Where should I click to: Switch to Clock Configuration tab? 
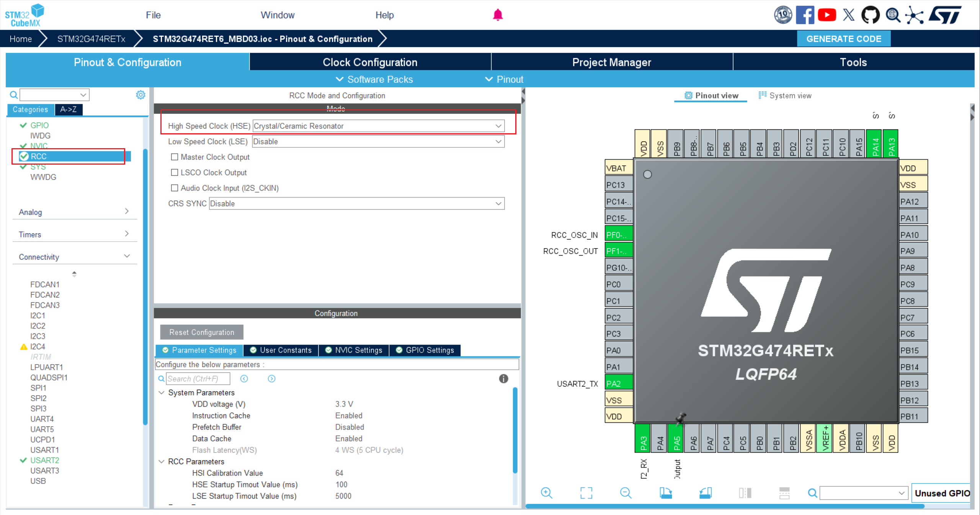[370, 62]
